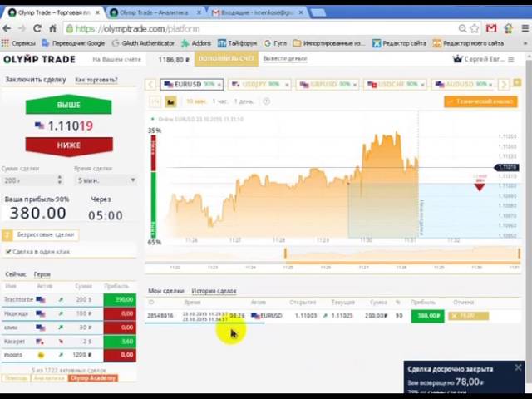Switch to the area chart type icon
532x399 pixels.
click(x=170, y=101)
